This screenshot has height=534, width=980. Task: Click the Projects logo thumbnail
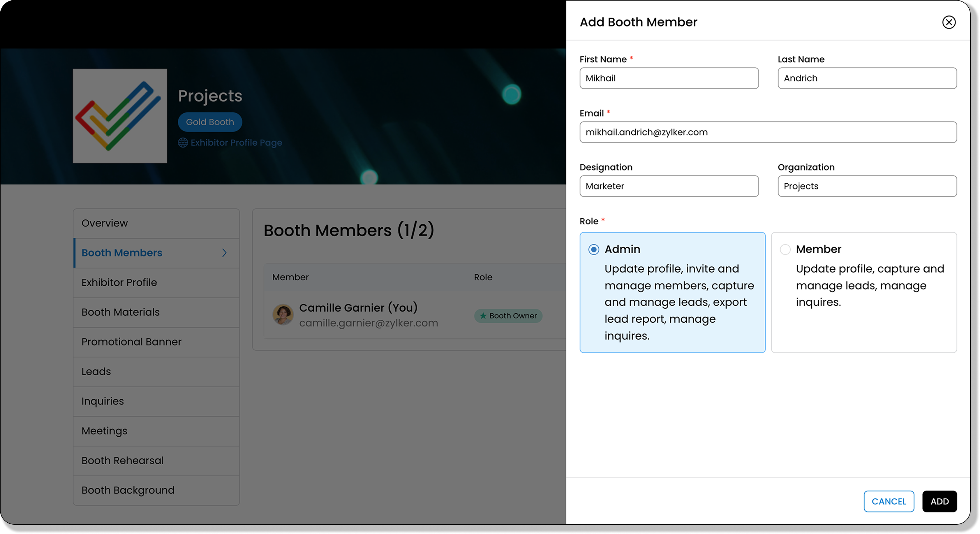pyautogui.click(x=120, y=116)
